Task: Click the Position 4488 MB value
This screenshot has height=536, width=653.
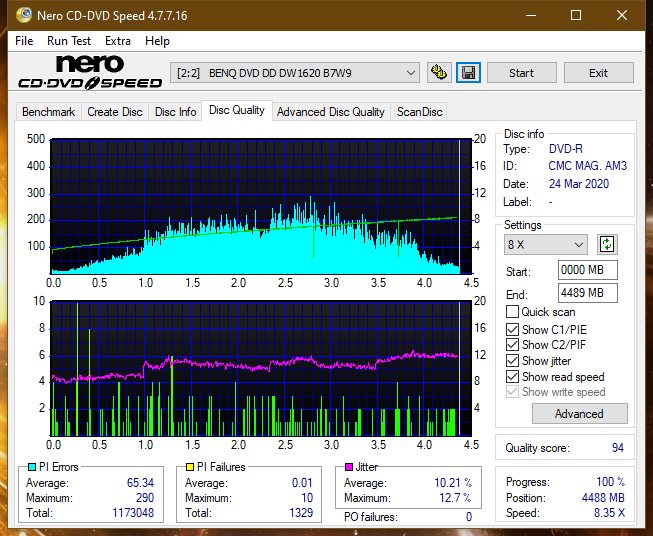Action: click(x=603, y=498)
